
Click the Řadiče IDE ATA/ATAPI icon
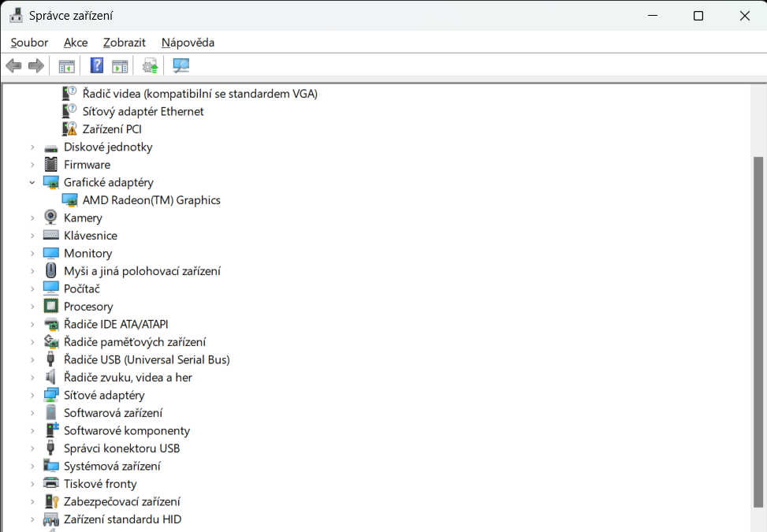pyautogui.click(x=51, y=324)
